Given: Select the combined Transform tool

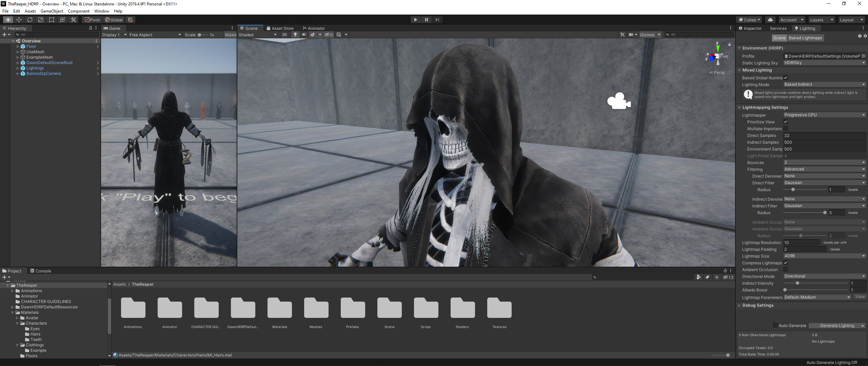Looking at the screenshot, I should (62, 20).
